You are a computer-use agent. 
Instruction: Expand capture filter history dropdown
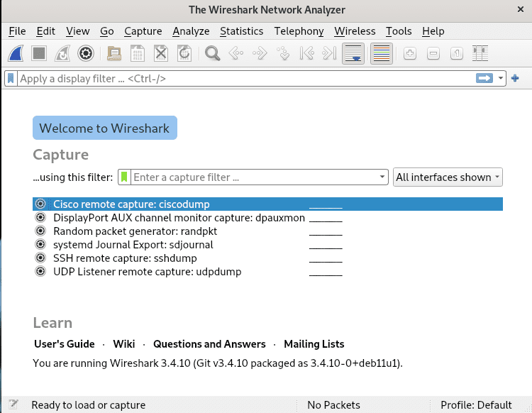click(x=382, y=177)
